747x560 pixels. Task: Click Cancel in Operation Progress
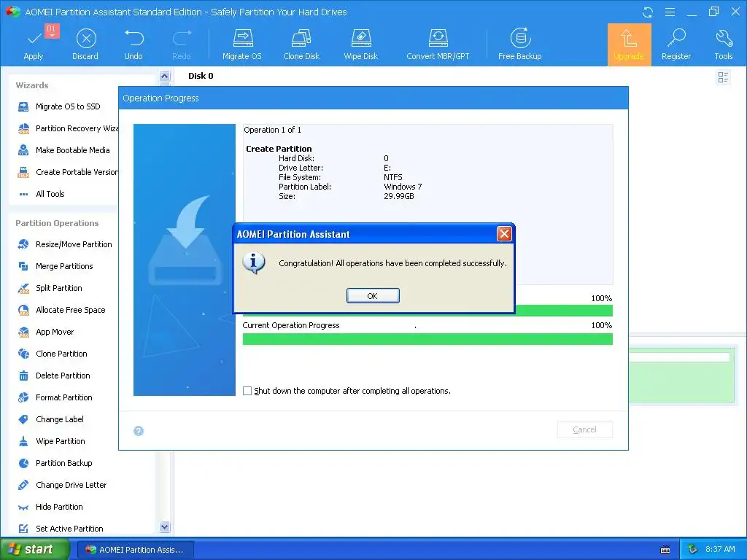pos(584,429)
